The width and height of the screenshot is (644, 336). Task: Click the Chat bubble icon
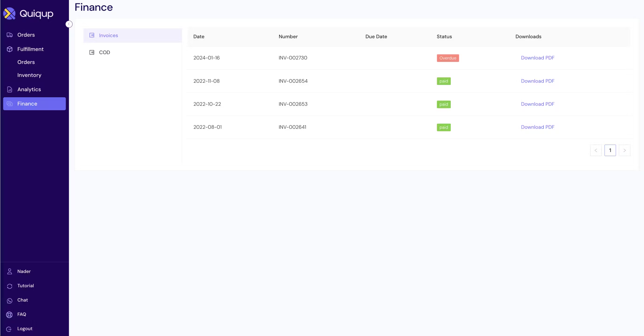point(10,301)
